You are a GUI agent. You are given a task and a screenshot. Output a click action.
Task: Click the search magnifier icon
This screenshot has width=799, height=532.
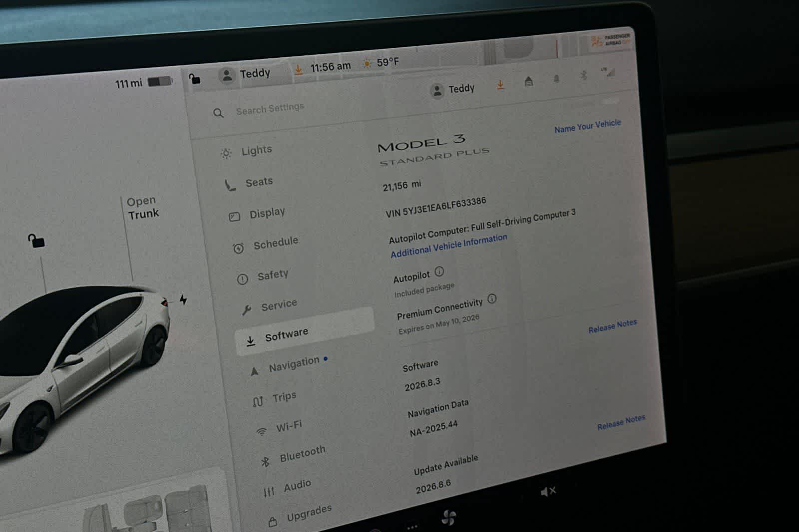click(x=218, y=113)
